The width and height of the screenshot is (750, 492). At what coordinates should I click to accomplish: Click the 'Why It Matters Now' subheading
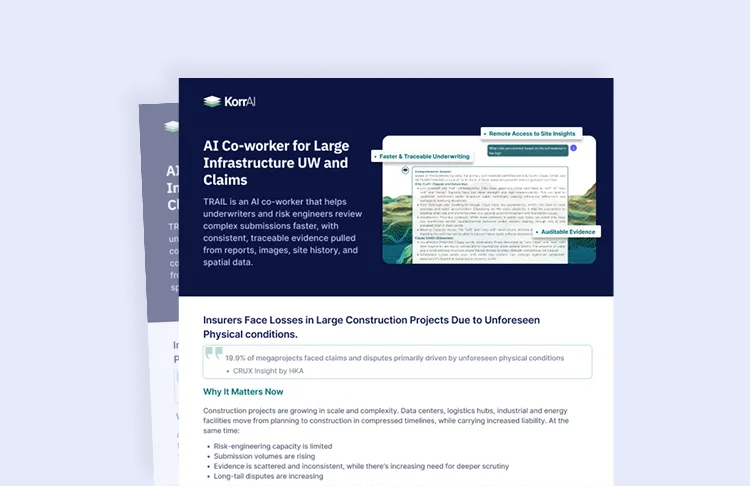point(243,392)
